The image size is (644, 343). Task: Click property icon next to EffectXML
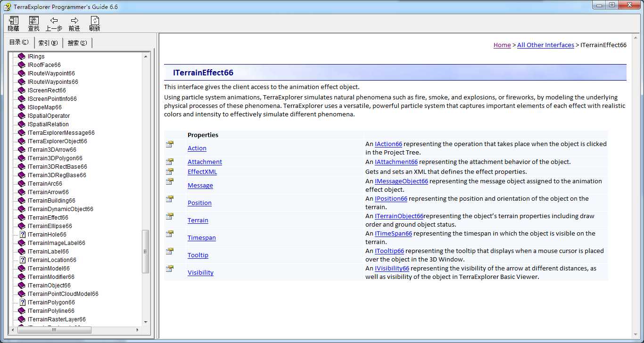tap(170, 171)
